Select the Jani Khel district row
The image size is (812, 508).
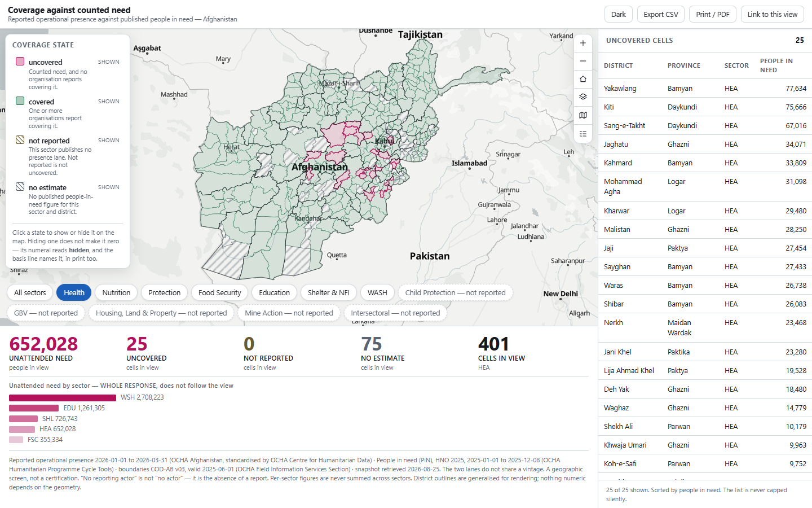tap(705, 352)
